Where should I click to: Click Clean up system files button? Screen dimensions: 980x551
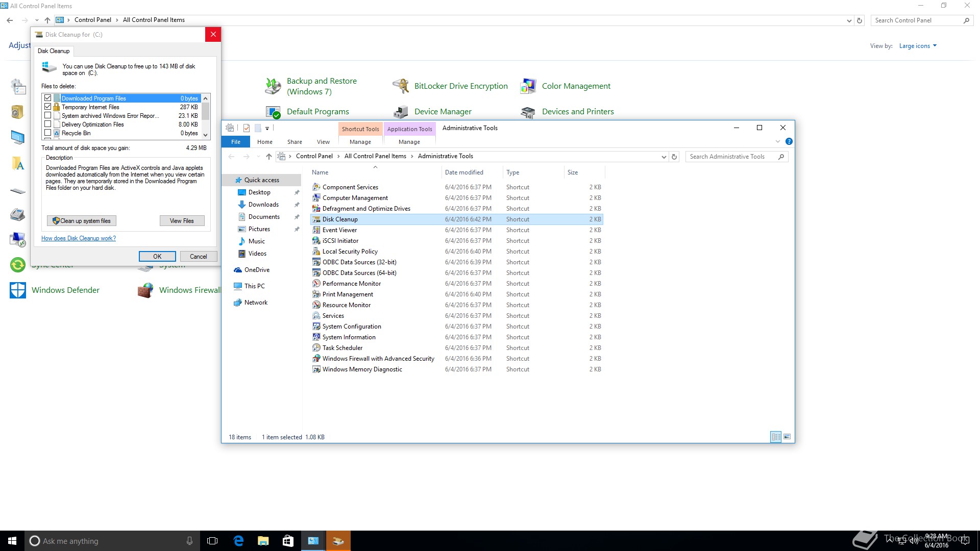(x=82, y=221)
